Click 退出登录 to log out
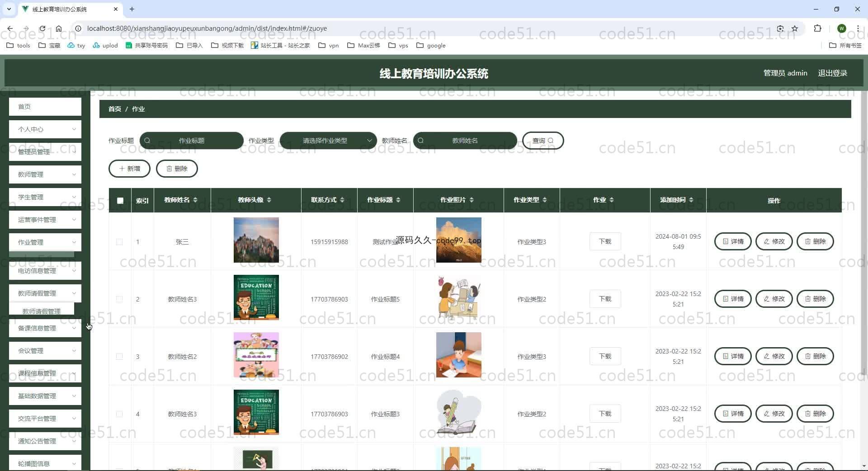The image size is (868, 471). pyautogui.click(x=832, y=73)
